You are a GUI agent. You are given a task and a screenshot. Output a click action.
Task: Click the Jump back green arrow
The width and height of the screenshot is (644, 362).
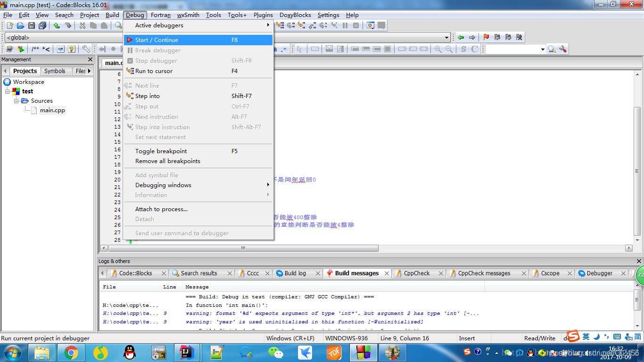point(461,37)
